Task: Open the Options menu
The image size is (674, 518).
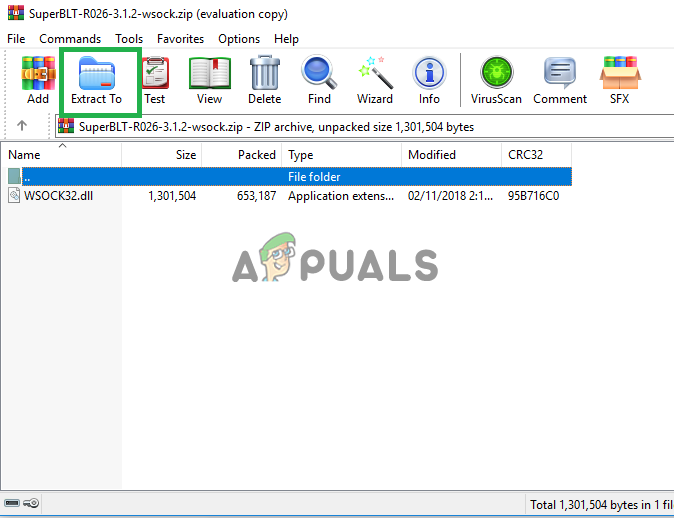Action: point(239,39)
